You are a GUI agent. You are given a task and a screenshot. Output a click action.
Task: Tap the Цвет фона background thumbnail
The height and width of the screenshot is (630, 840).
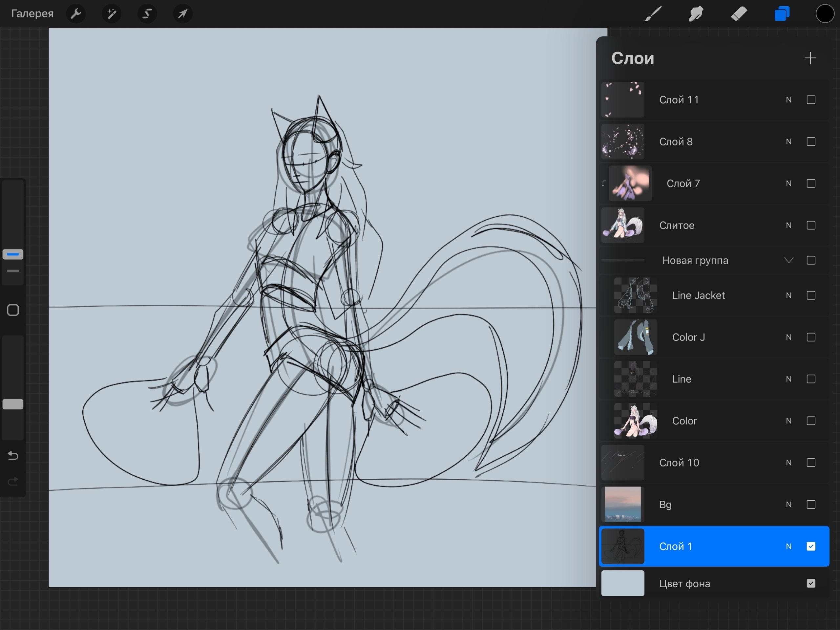[623, 583]
